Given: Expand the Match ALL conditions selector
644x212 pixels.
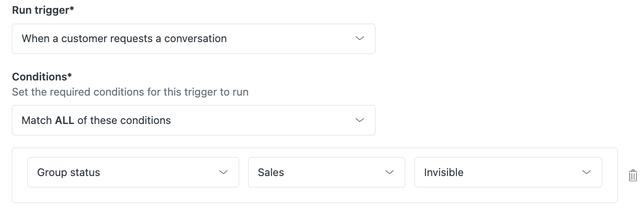Looking at the screenshot, I should click(193, 120).
